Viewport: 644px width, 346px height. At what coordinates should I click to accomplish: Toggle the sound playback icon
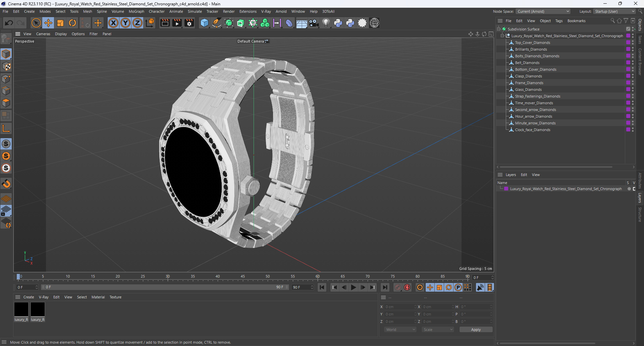tap(480, 287)
